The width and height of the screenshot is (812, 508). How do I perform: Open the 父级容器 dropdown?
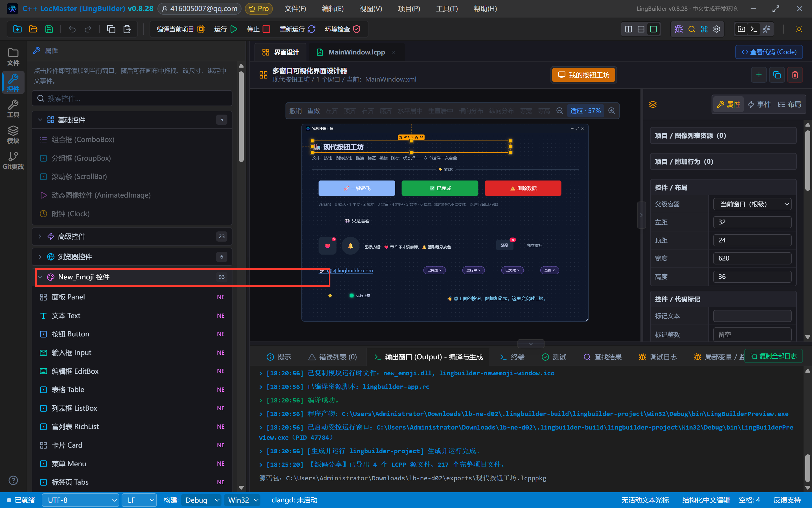pos(752,204)
